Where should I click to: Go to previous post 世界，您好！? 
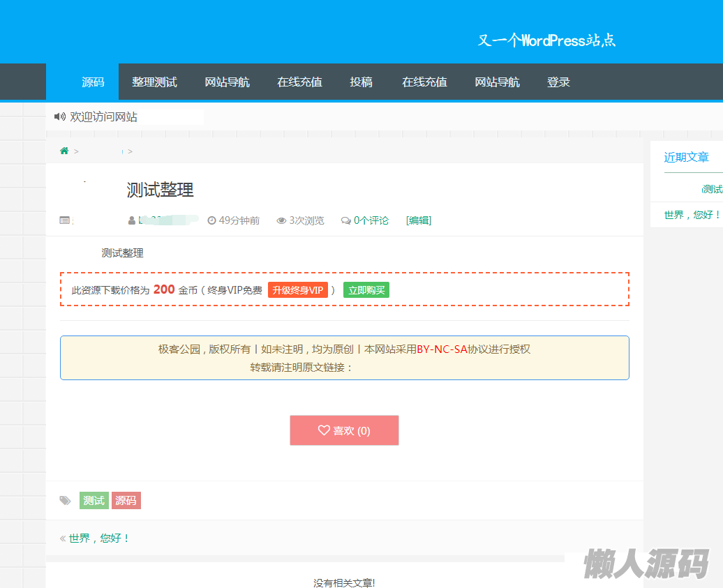point(99,538)
